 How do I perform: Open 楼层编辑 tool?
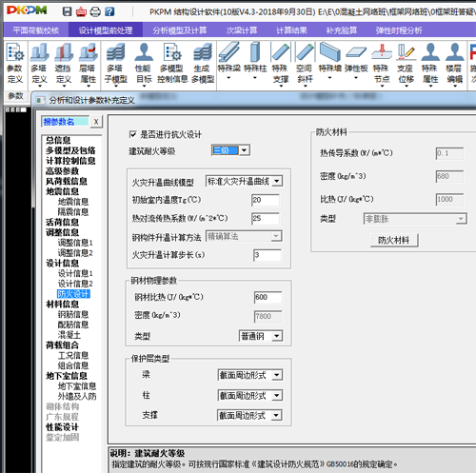click(x=454, y=64)
